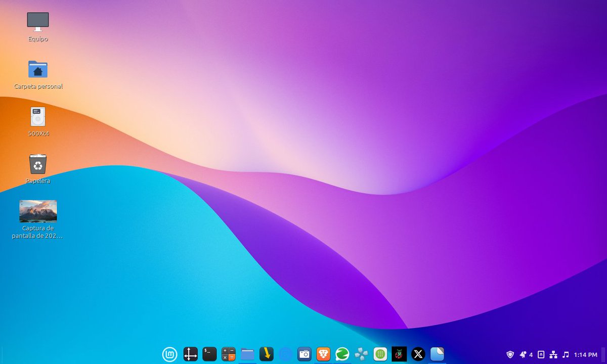Open the removable drives applet
This screenshot has height=364, width=607.
[x=540, y=354]
